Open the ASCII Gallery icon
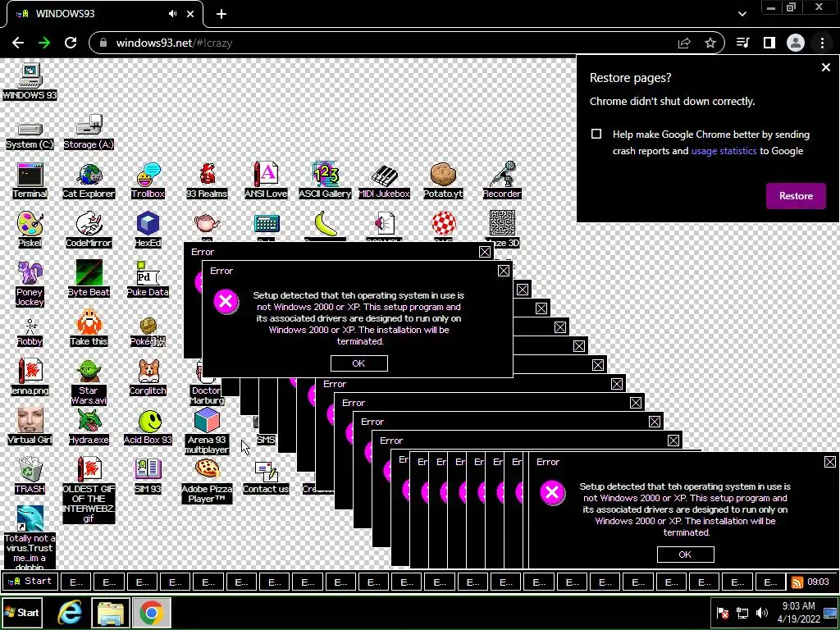This screenshot has width=840, height=630. tap(325, 180)
